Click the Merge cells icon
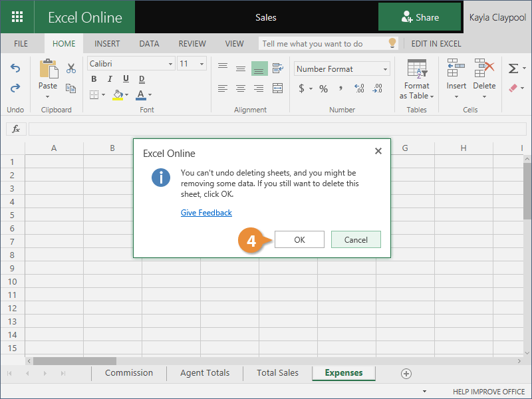Screen dimensions: 532x399 277,88
